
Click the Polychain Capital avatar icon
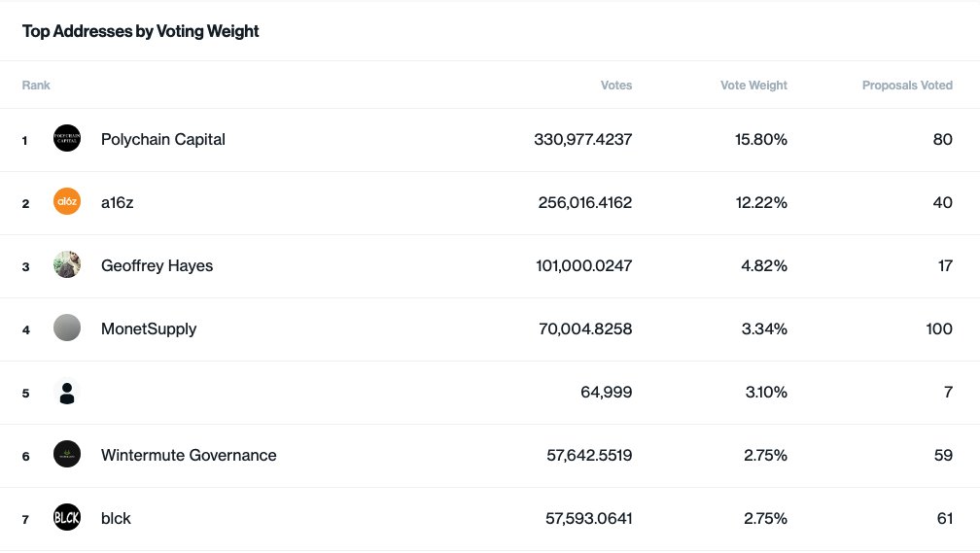67,138
